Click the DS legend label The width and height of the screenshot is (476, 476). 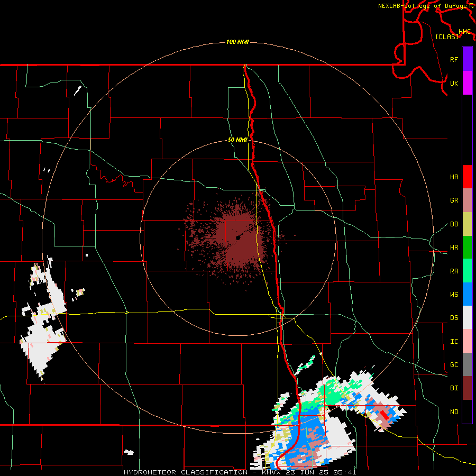454,318
